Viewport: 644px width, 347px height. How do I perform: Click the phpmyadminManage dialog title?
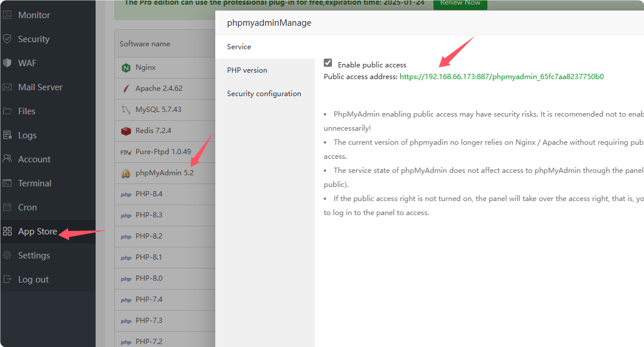point(269,23)
